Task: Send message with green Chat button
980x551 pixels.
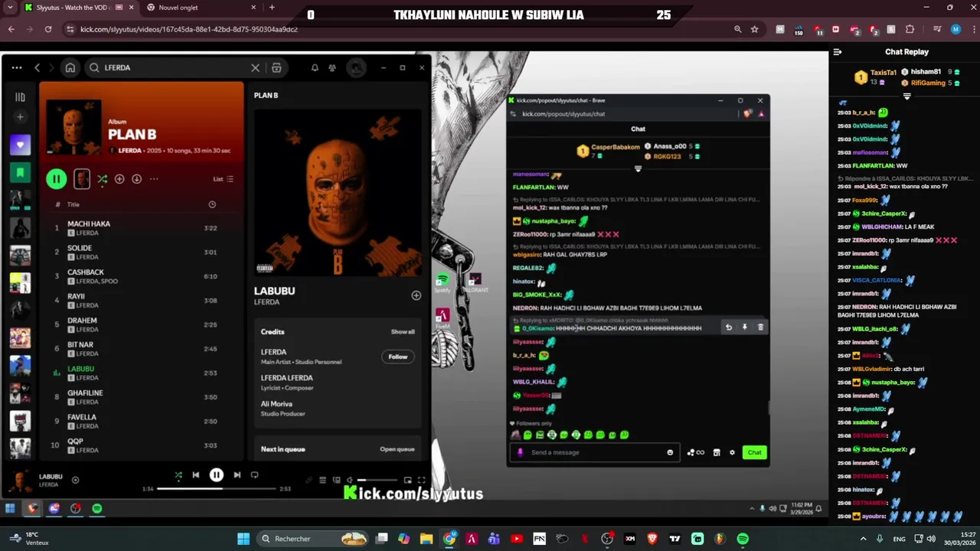Action: pos(754,452)
